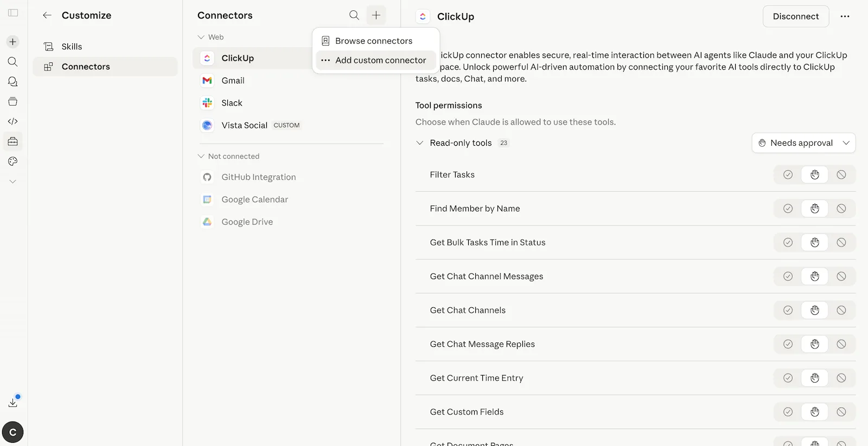This screenshot has width=868, height=446.
Task: Require approval for Get Custom Fields
Action: point(814,412)
